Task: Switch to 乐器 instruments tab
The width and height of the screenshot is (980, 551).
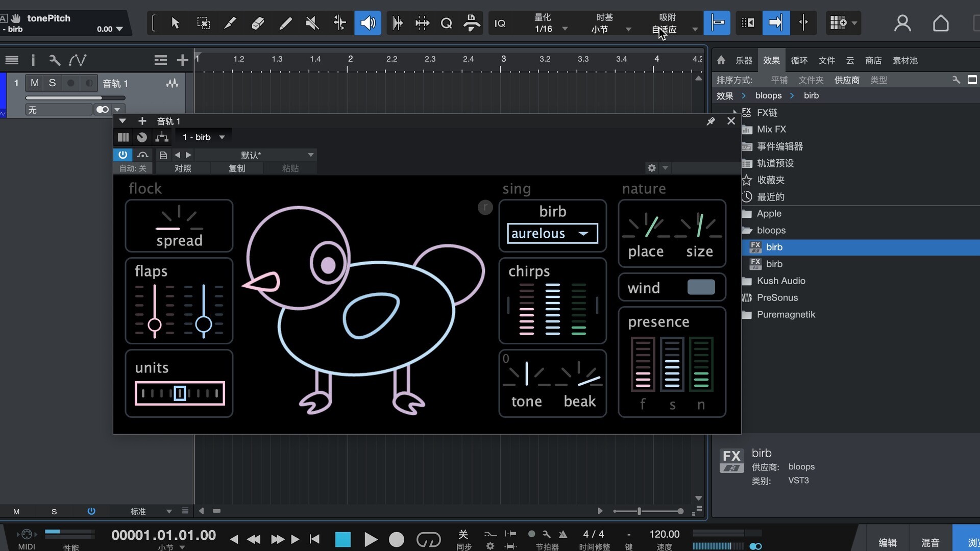Action: [744, 61]
